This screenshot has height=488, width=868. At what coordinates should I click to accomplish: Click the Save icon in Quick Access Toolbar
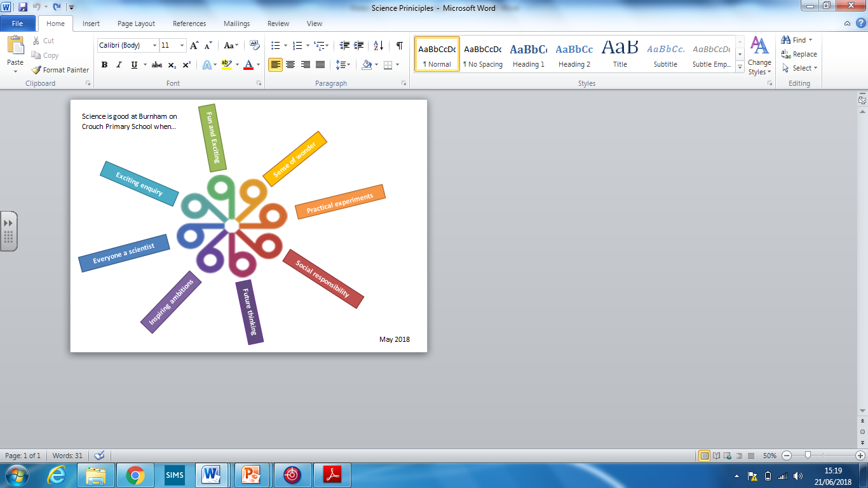[x=23, y=7]
